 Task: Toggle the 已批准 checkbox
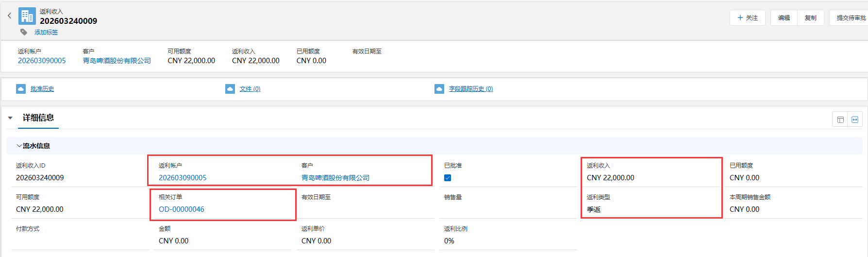[448, 178]
